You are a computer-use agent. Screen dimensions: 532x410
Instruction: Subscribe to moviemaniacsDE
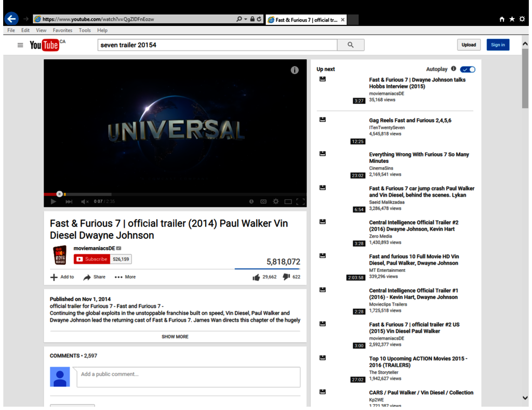(92, 259)
